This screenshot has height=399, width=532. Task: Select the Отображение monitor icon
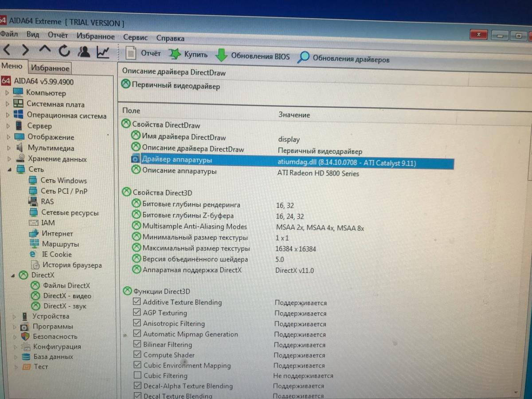click(x=19, y=137)
